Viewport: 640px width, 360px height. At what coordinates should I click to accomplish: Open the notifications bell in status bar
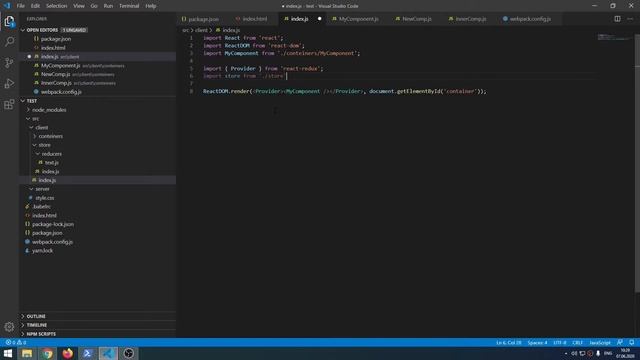click(x=631, y=342)
